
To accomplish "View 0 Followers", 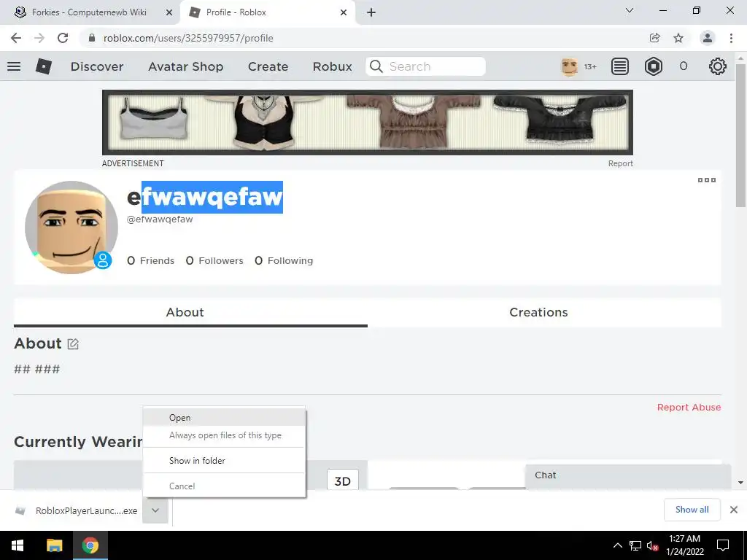I will click(x=214, y=260).
